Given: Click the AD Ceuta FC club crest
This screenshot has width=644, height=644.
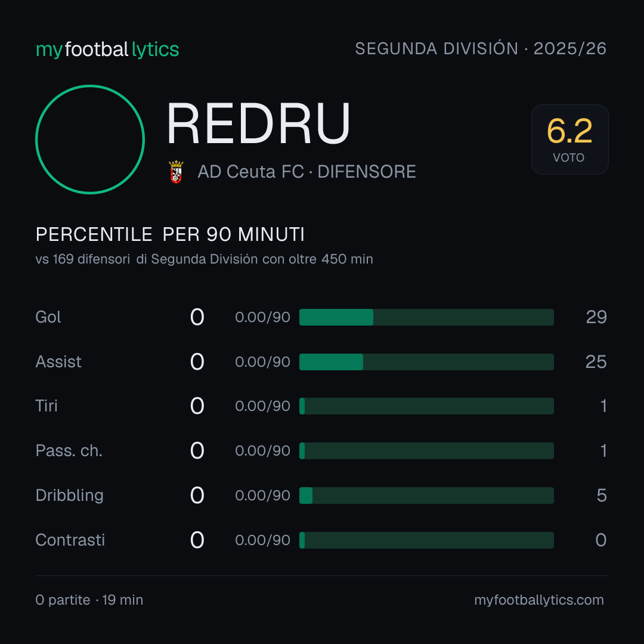Looking at the screenshot, I should pos(176,172).
